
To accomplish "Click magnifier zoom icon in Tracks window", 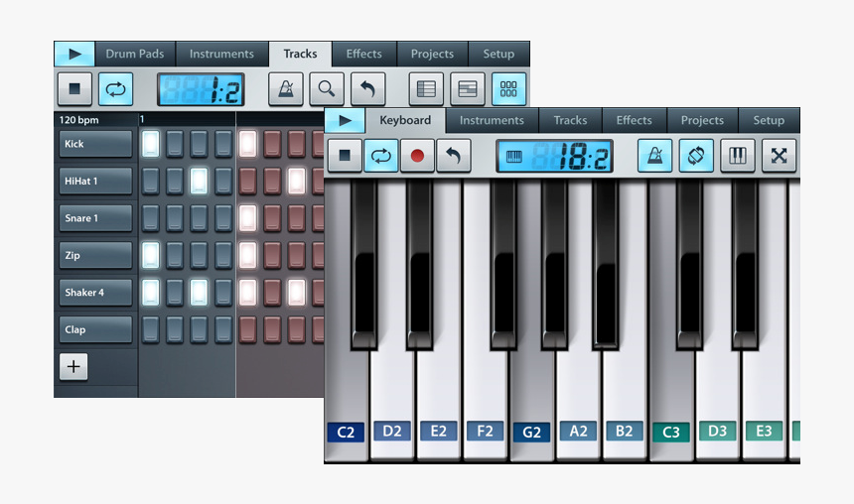I will pos(327,88).
